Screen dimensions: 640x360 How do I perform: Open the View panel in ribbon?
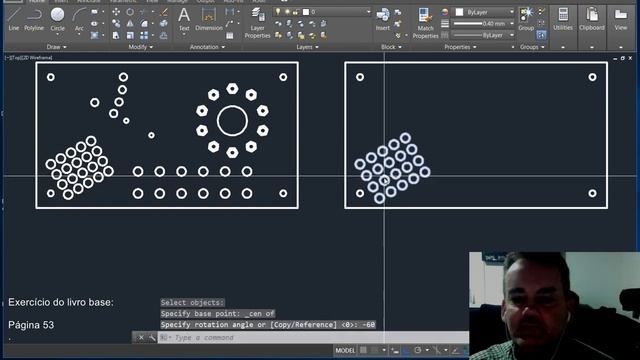pyautogui.click(x=621, y=19)
